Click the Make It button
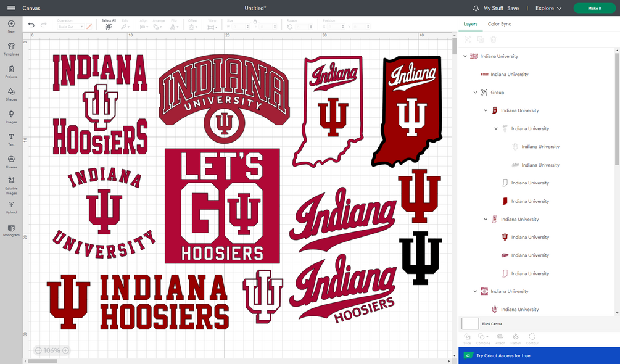This screenshot has width=620, height=364. (x=595, y=8)
